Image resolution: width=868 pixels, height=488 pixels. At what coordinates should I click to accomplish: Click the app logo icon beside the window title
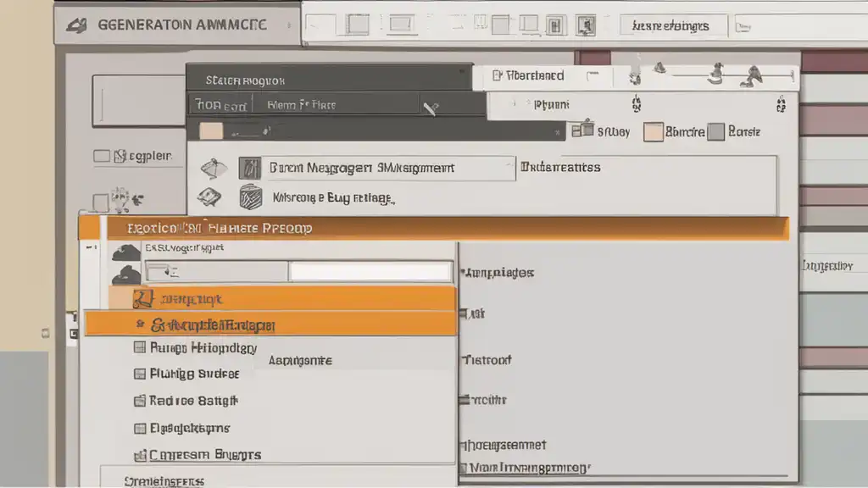coord(77,25)
